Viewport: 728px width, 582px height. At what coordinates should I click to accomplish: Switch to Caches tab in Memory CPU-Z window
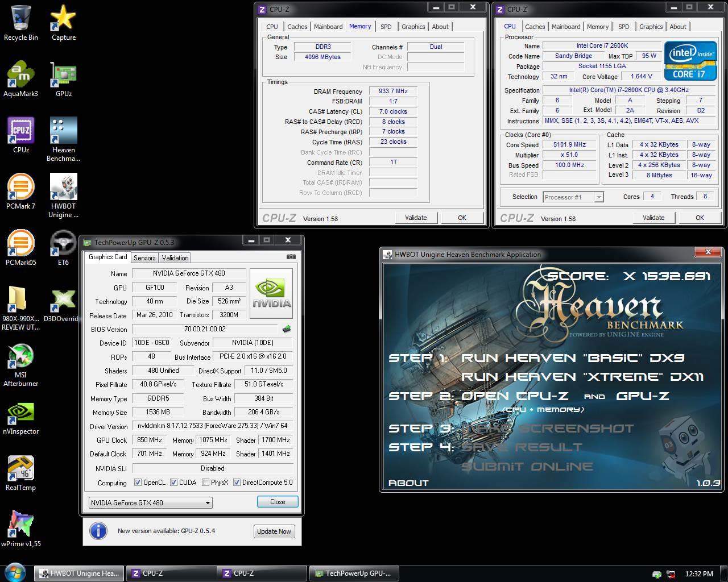297,27
